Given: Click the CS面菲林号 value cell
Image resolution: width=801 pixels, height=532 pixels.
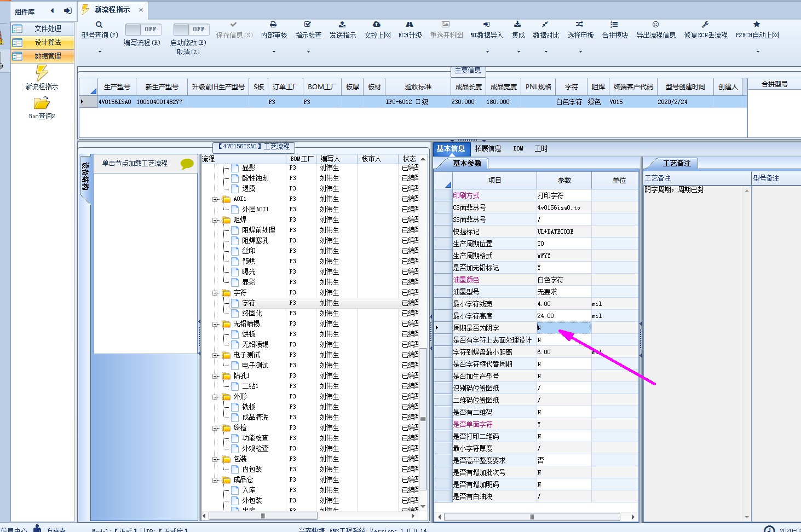Looking at the screenshot, I should coord(564,207).
